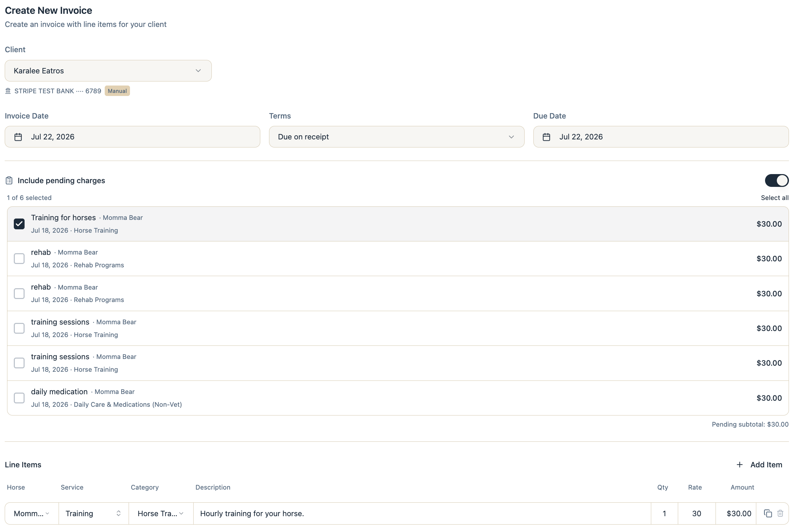Click the 'Line Items' section heading
The image size is (794, 532).
[x=23, y=465]
